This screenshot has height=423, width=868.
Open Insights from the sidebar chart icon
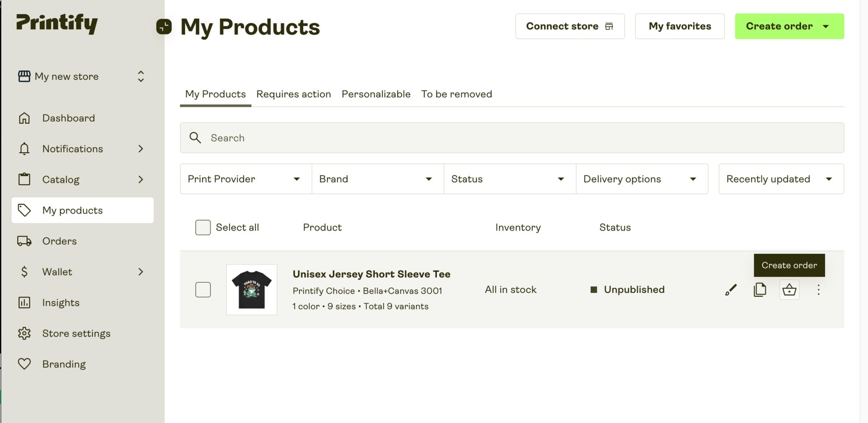tap(25, 302)
